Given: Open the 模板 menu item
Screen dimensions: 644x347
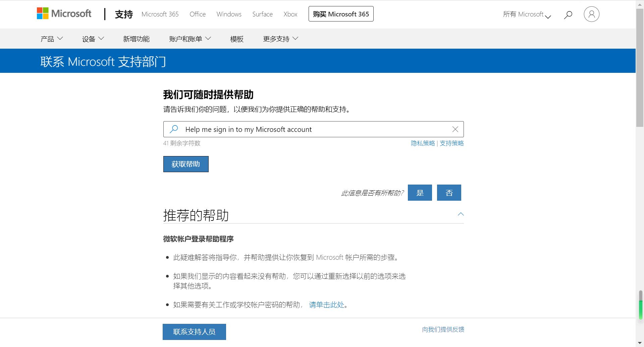Looking at the screenshot, I should pos(236,39).
